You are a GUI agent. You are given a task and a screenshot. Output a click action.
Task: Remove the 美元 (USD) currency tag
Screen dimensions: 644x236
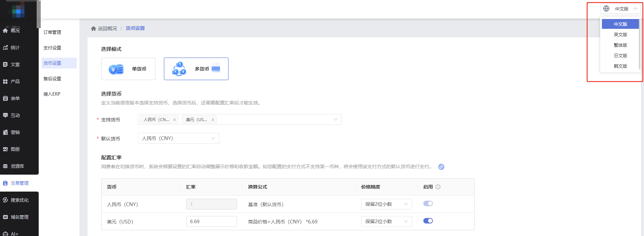pos(213,120)
